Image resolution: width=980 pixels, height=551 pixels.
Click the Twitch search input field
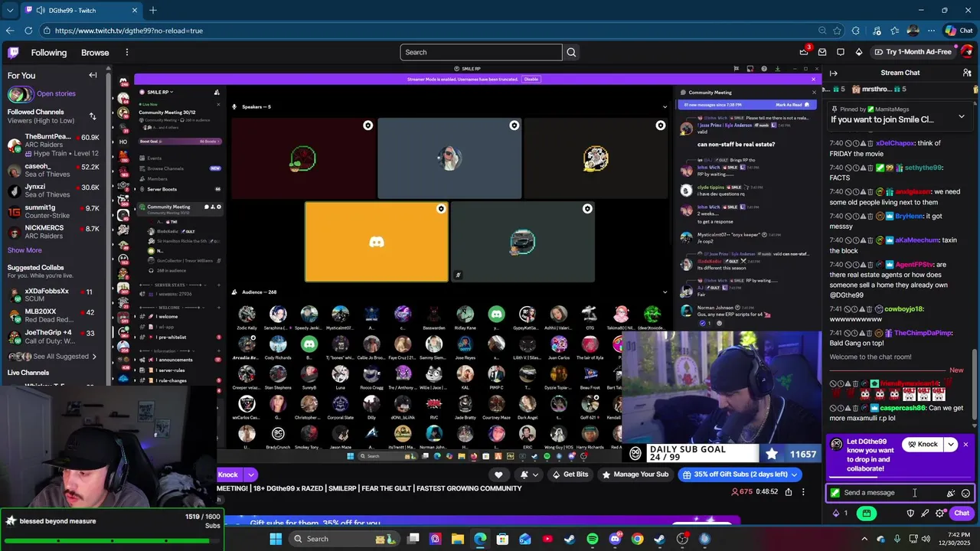481,52
